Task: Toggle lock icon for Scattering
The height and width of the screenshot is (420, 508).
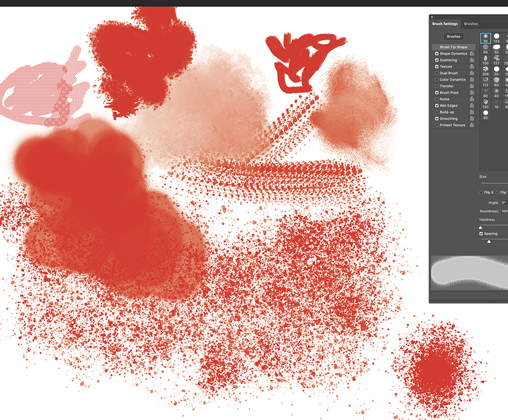Action: (472, 60)
